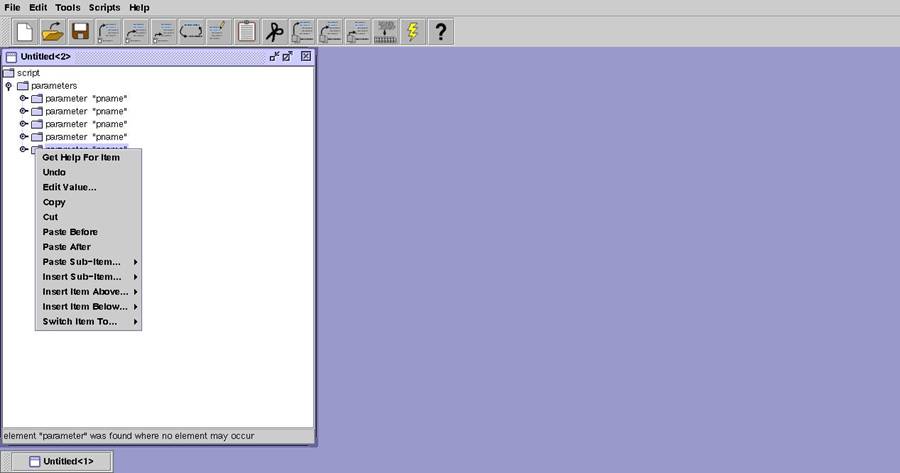This screenshot has width=900, height=473.
Task: Open the File menu
Action: (12, 7)
